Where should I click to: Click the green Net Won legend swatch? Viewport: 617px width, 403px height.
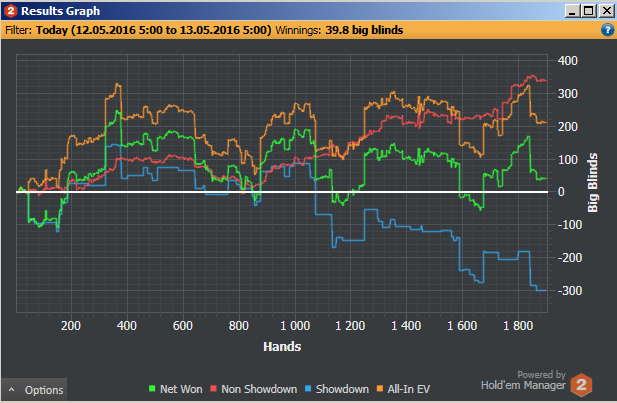coord(152,389)
